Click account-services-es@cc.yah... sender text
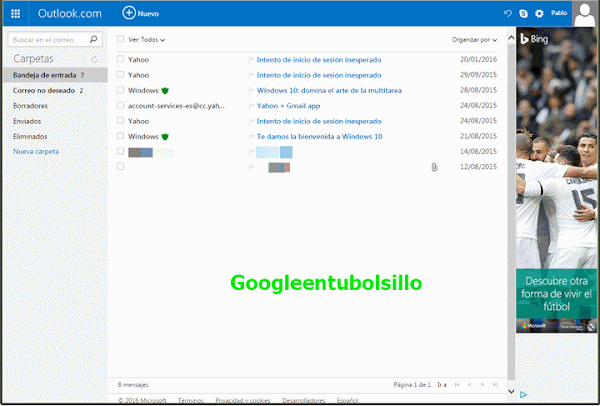 [x=176, y=106]
